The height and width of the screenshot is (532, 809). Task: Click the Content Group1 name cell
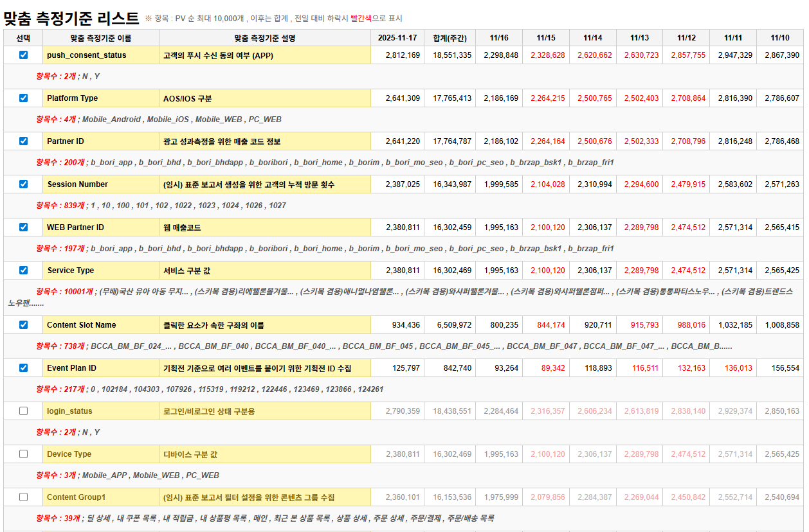tap(101, 497)
